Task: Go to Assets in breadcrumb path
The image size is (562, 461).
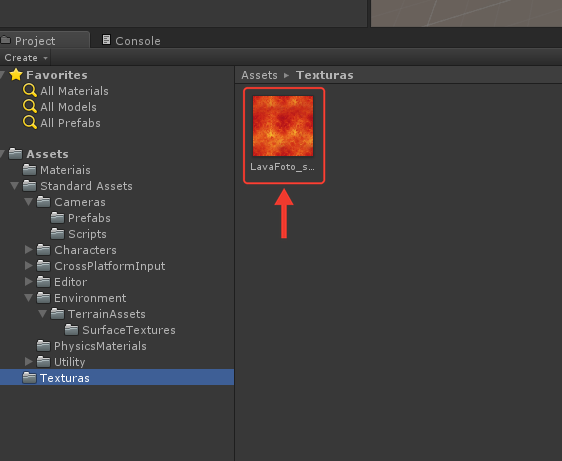Action: pyautogui.click(x=259, y=75)
